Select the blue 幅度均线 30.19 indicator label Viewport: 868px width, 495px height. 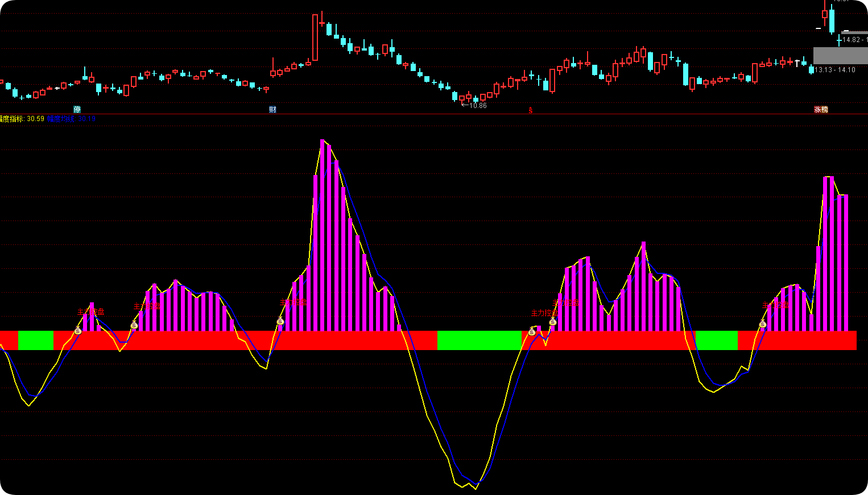pos(71,119)
